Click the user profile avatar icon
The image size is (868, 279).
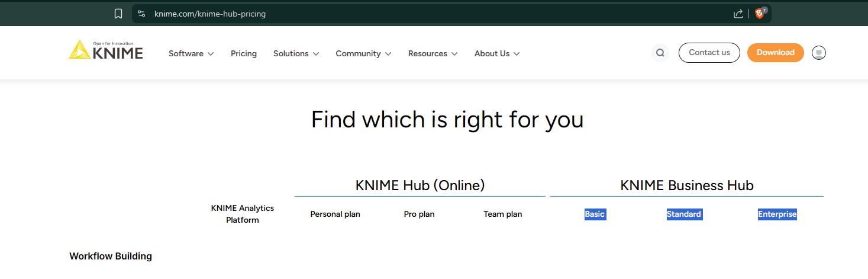coord(818,53)
